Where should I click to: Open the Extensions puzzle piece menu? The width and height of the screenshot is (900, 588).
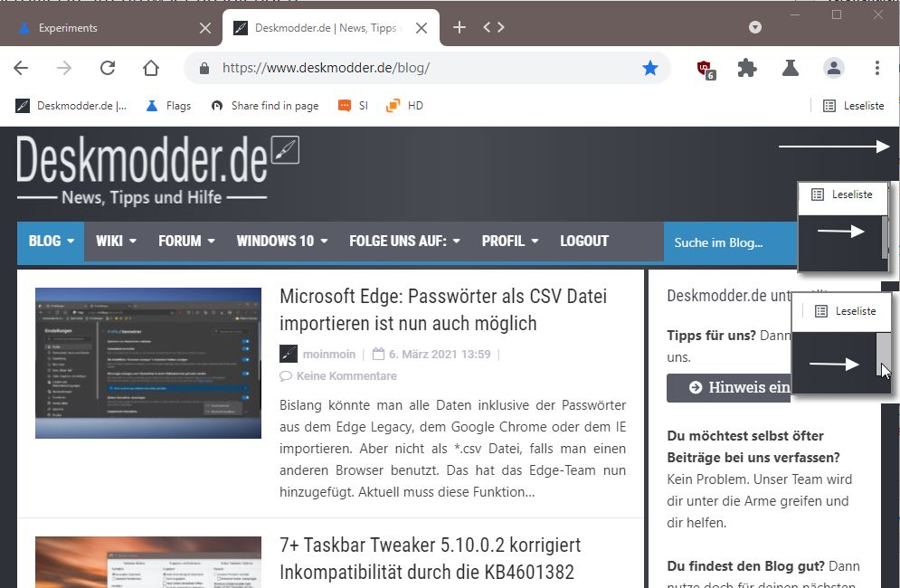747,68
